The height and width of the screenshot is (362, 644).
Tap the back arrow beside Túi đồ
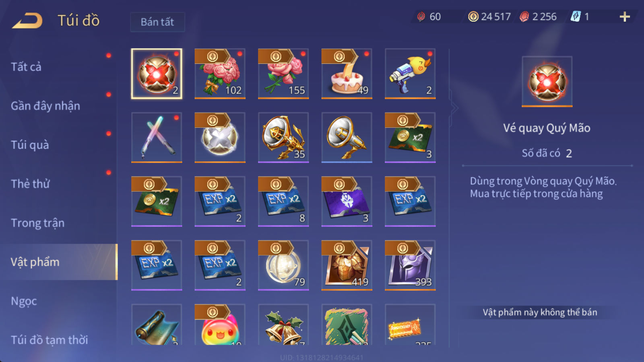pos(27,20)
